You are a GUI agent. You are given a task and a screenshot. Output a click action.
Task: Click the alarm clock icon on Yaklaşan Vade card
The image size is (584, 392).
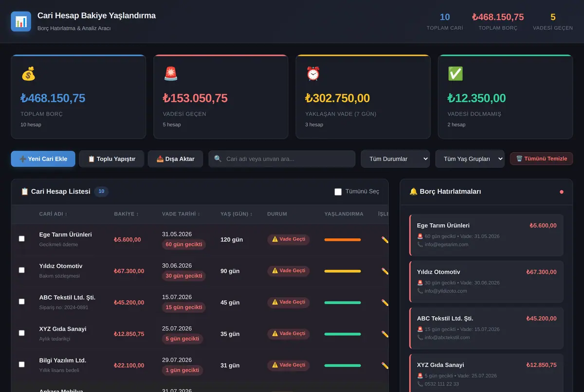click(x=313, y=74)
